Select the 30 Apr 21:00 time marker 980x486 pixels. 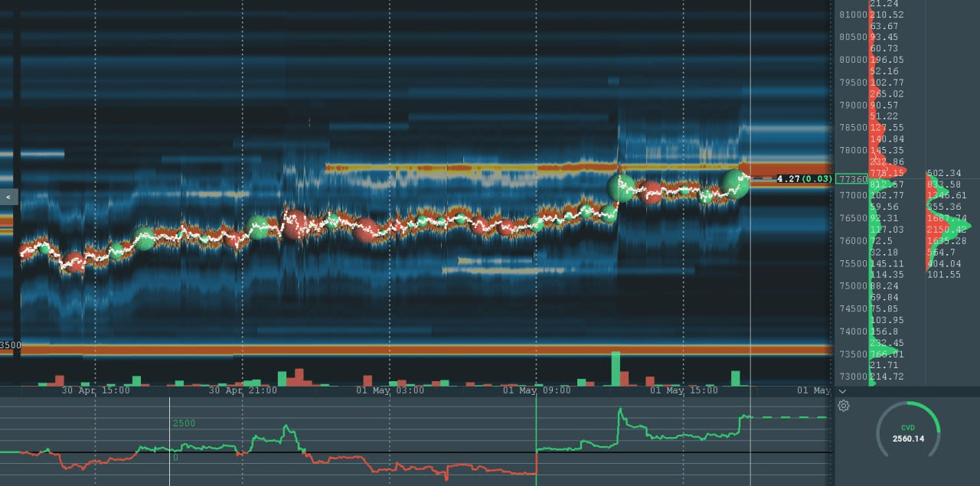pos(243,390)
